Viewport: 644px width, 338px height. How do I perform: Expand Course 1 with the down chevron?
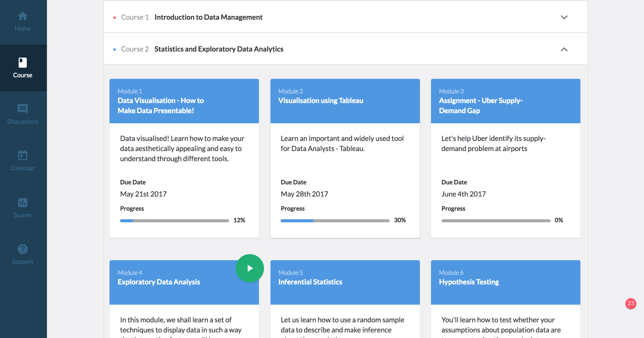click(564, 17)
